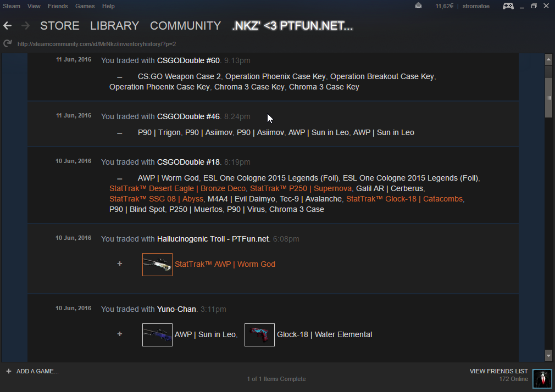Open the inbox envelope notification icon
Viewport: 555px width, 392px height.
[x=418, y=6]
